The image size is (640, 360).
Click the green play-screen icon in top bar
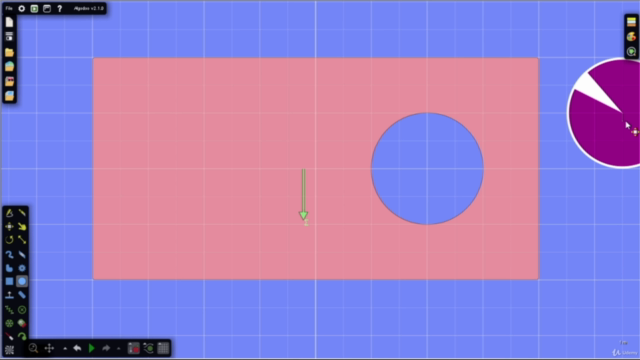(x=34, y=9)
